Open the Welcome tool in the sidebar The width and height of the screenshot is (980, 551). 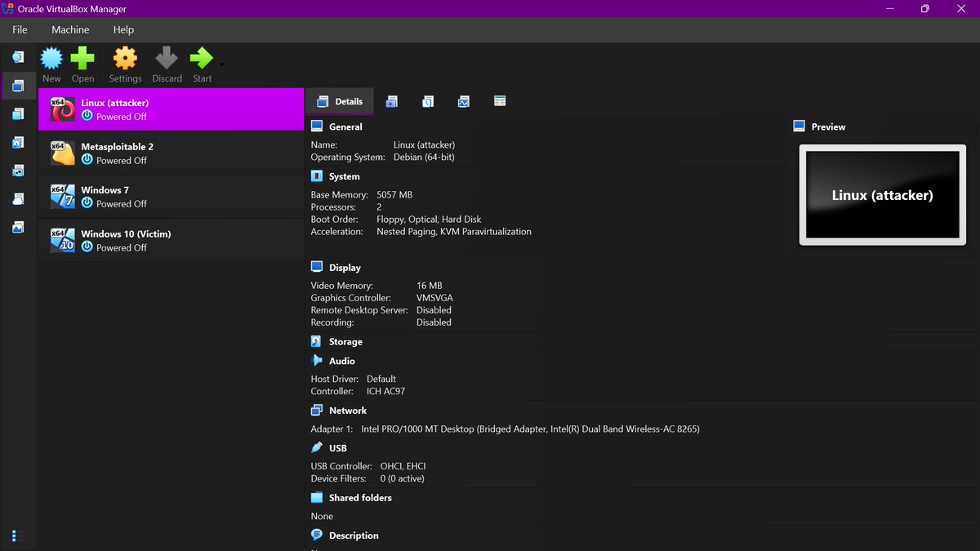18,57
